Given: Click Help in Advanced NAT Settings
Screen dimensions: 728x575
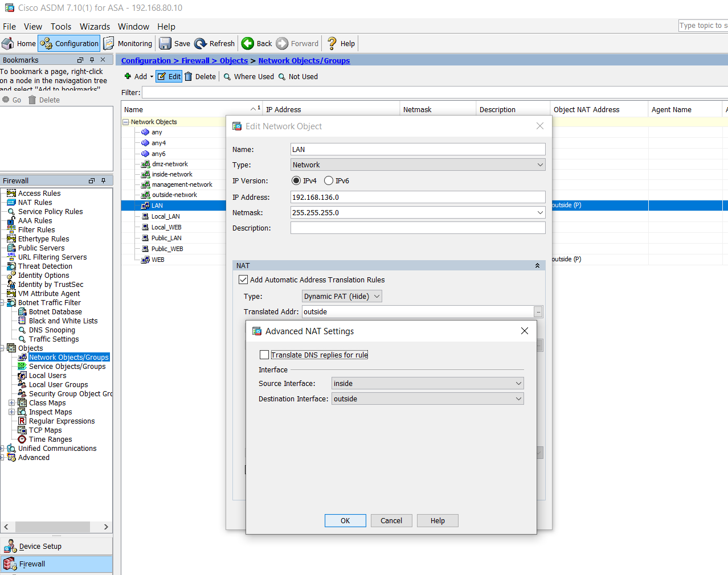Looking at the screenshot, I should point(437,521).
